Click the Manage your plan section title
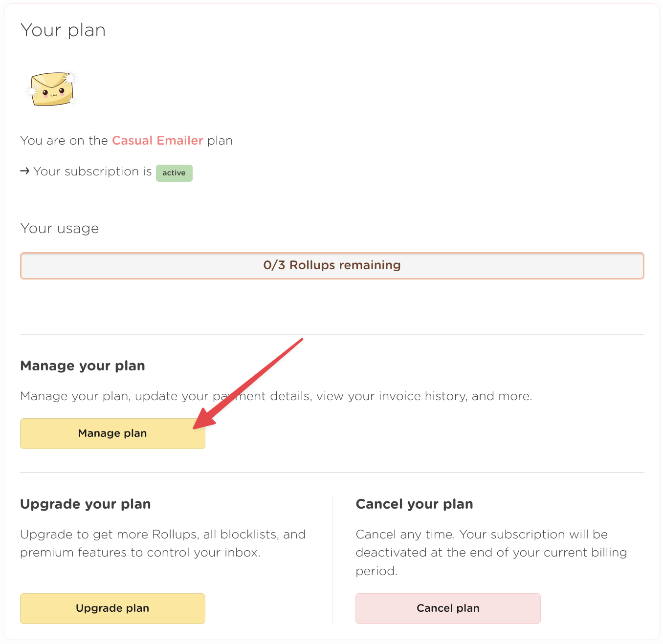Viewport: 663px width, 644px height. [82, 365]
